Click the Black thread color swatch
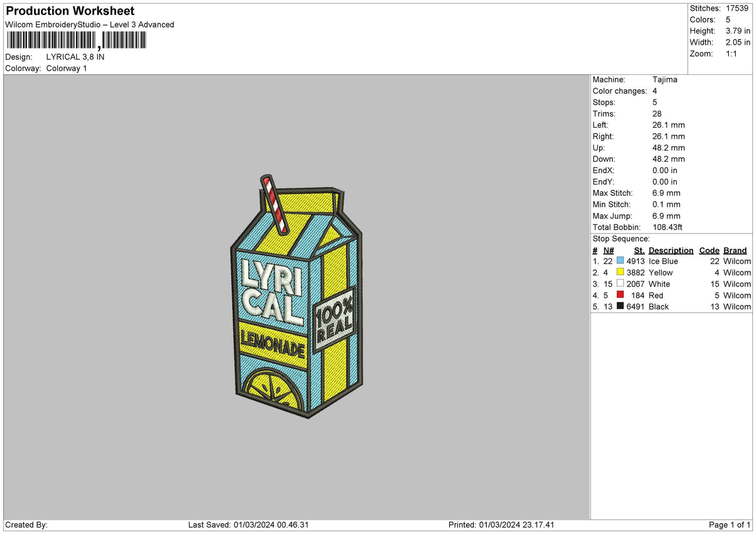 (x=621, y=306)
